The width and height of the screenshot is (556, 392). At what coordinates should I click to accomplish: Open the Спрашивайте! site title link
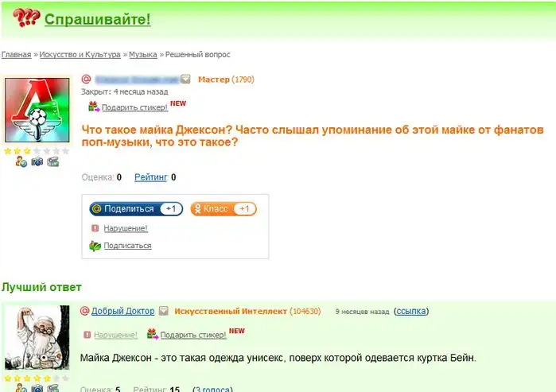(x=98, y=20)
